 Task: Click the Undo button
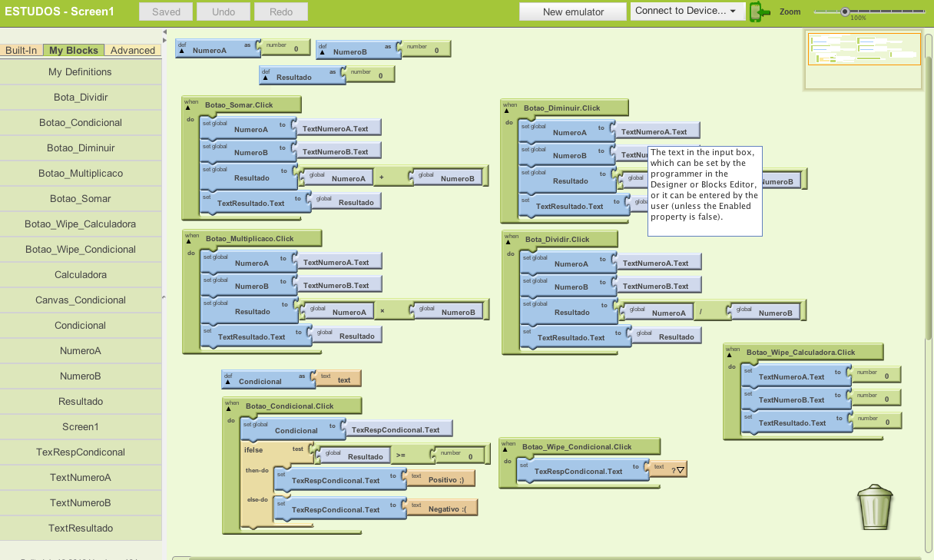[x=224, y=12]
